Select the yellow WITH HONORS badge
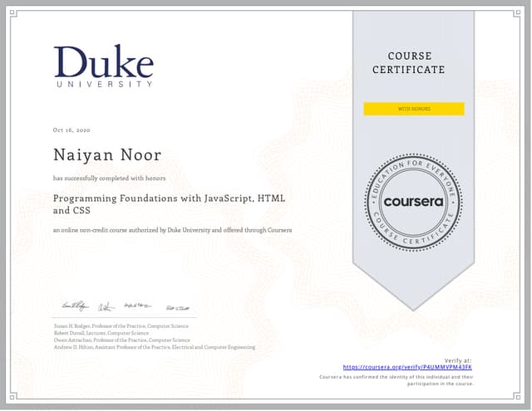This screenshot has height=411, width=532. tap(413, 109)
